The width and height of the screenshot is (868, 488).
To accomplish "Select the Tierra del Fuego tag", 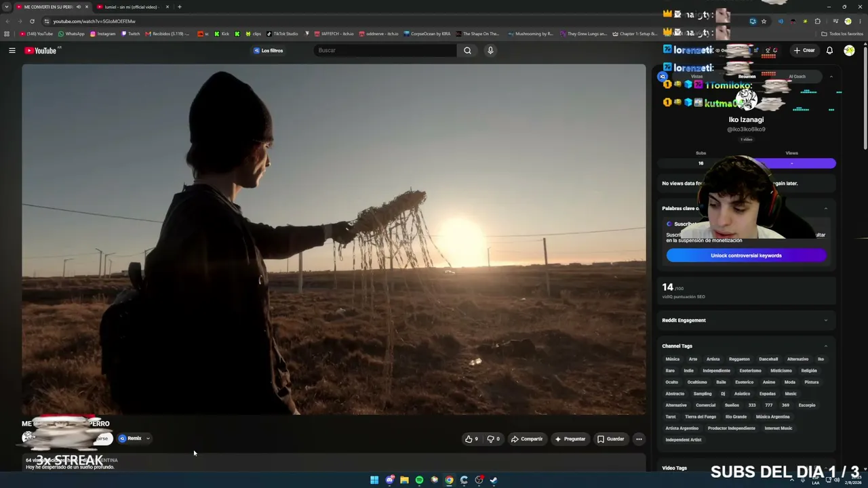I will [x=700, y=417].
